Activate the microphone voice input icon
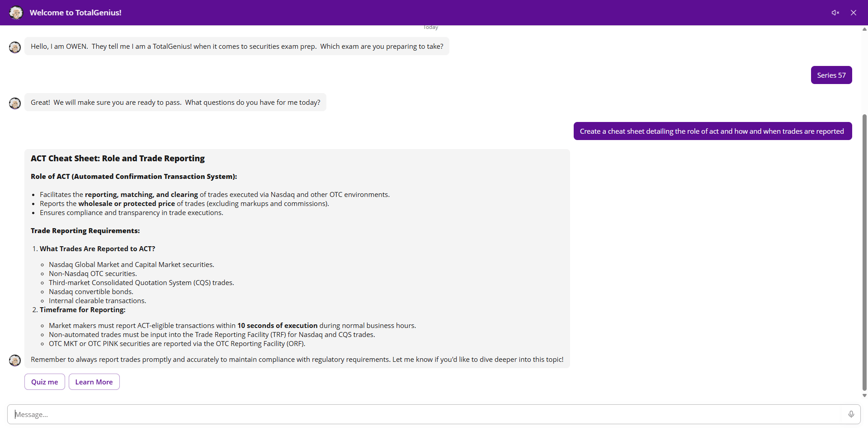This screenshot has width=868, height=440. point(851,414)
